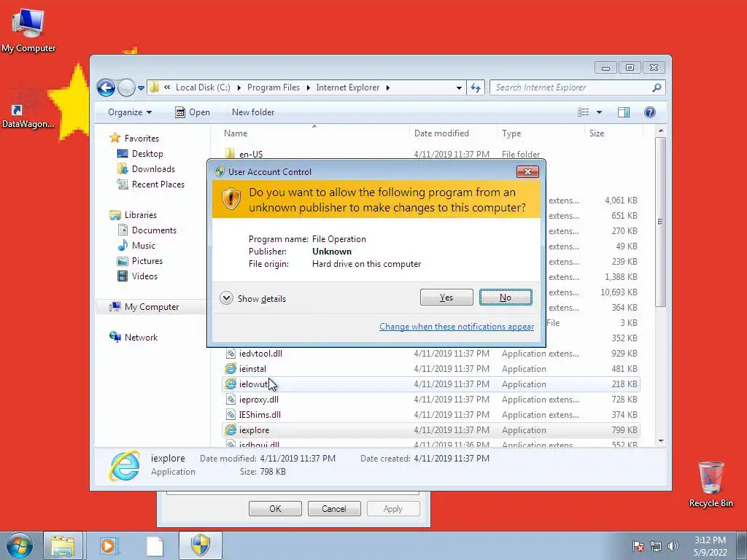Go back with Explorer back arrow

click(106, 87)
